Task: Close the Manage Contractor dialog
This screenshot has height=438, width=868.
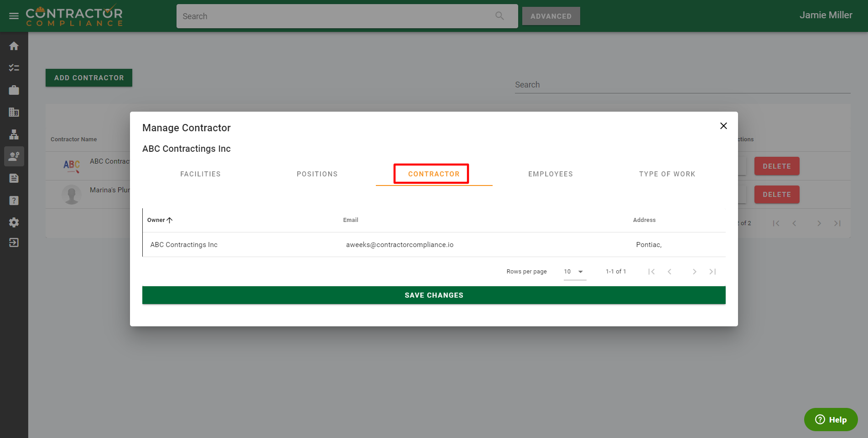Action: click(x=723, y=126)
